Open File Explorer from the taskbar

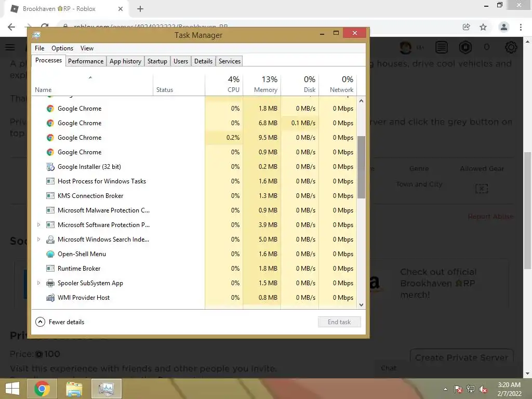[x=74, y=389]
